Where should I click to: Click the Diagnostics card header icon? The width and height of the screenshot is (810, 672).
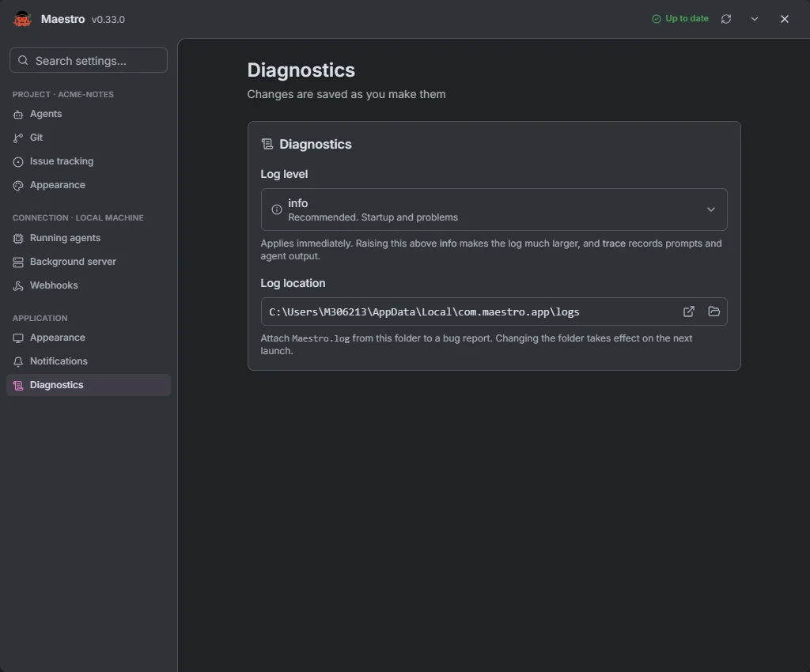267,144
